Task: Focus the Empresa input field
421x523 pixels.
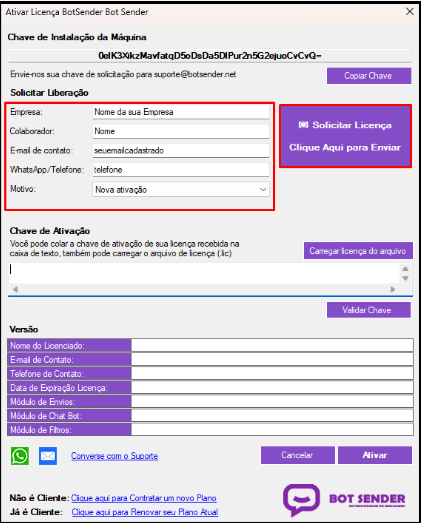Action: (181, 112)
